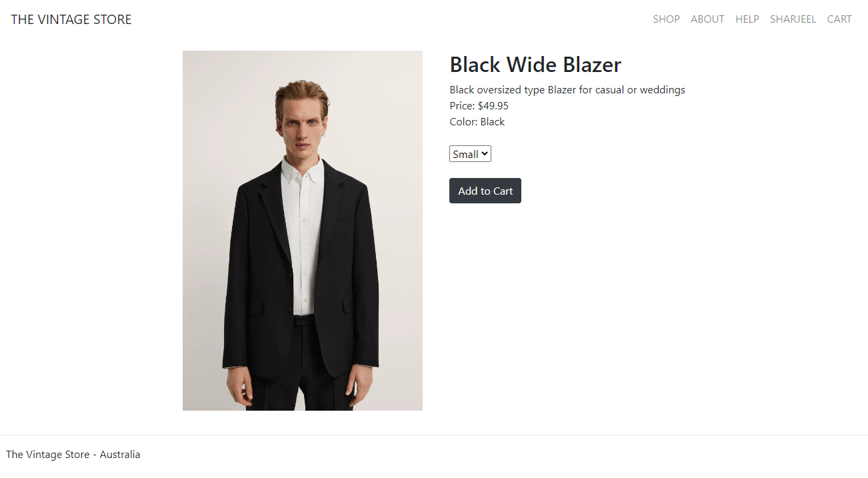Go to the SHOP page
This screenshot has width=868, height=478.
(x=666, y=19)
